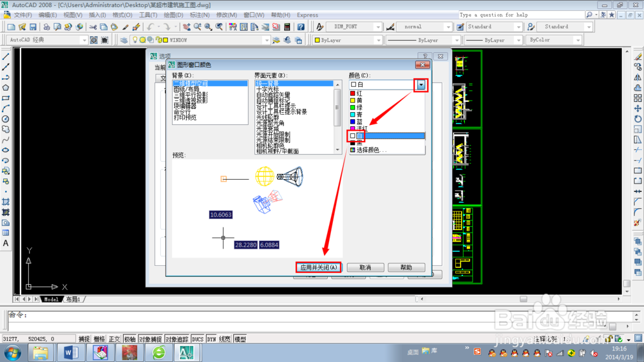Open the ByLayer lineweight dropdown
The image size is (644, 362).
(x=518, y=40)
